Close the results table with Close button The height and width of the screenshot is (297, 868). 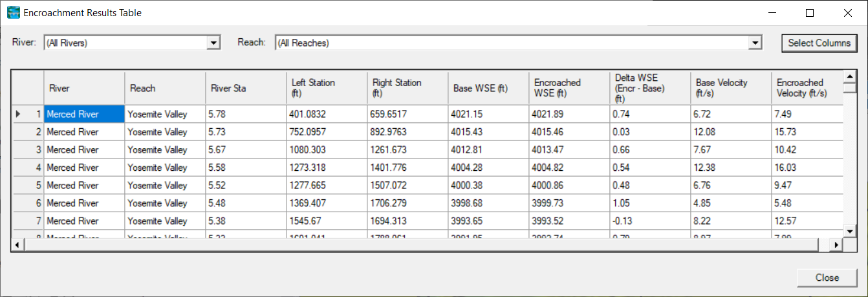827,278
